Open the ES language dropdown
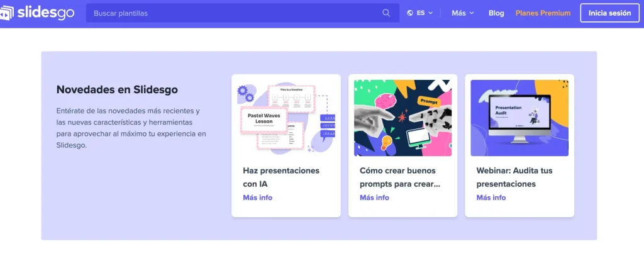Screen dimensions: 644x258 point(420,13)
